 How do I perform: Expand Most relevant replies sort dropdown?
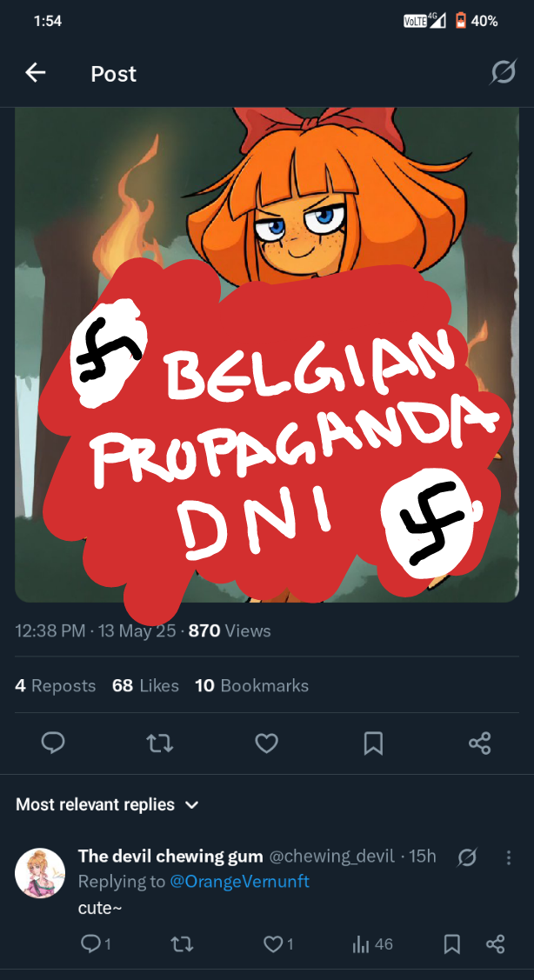[107, 804]
